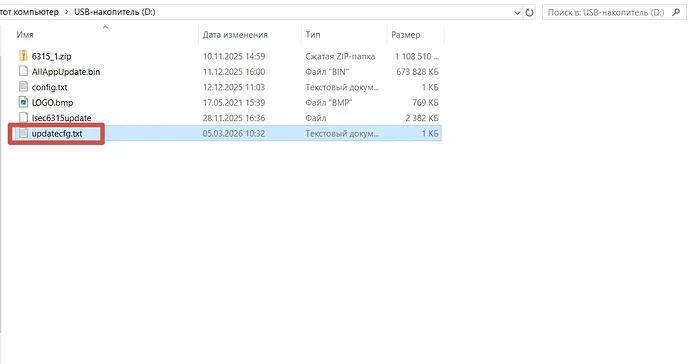Select the AllAppUpdate.bin file name

[x=66, y=72]
